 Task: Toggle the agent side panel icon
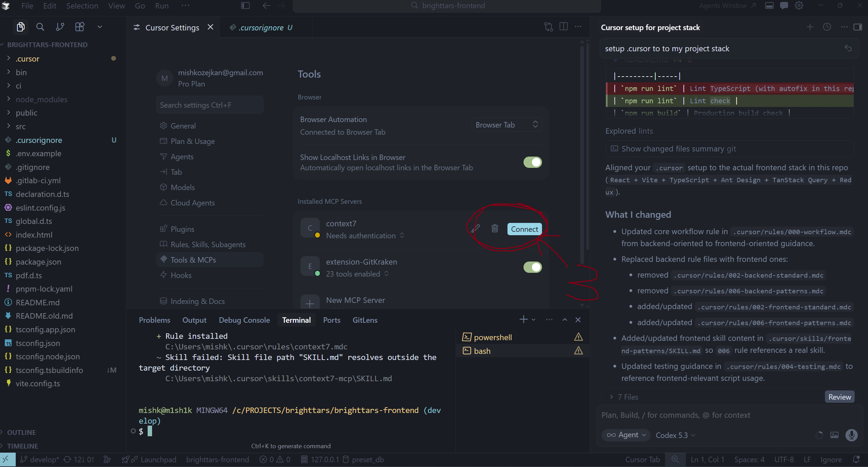(858, 27)
